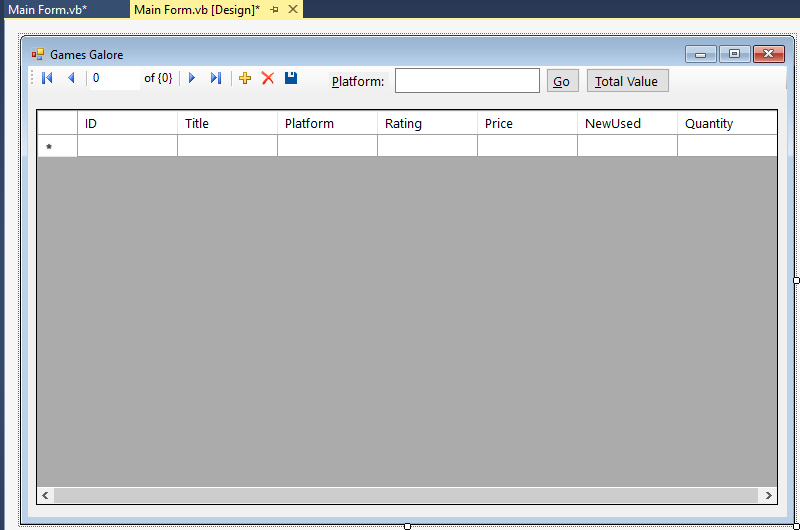Click the Go button

[562, 81]
